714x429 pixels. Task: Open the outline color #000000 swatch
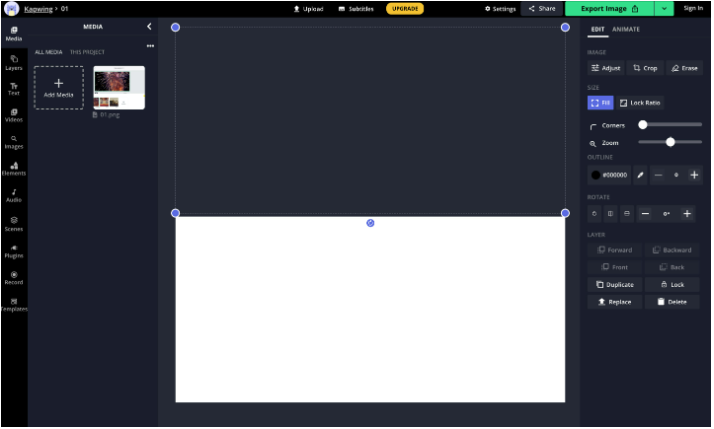coord(609,175)
